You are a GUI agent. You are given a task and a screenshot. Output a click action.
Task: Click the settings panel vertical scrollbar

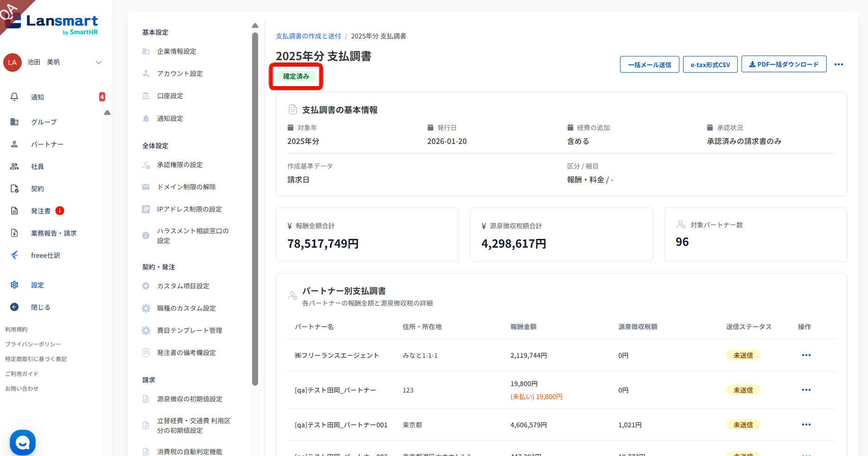click(255, 208)
